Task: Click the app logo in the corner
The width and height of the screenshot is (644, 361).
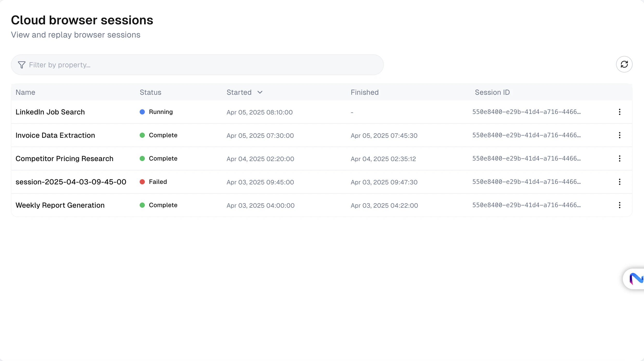Action: click(637, 279)
